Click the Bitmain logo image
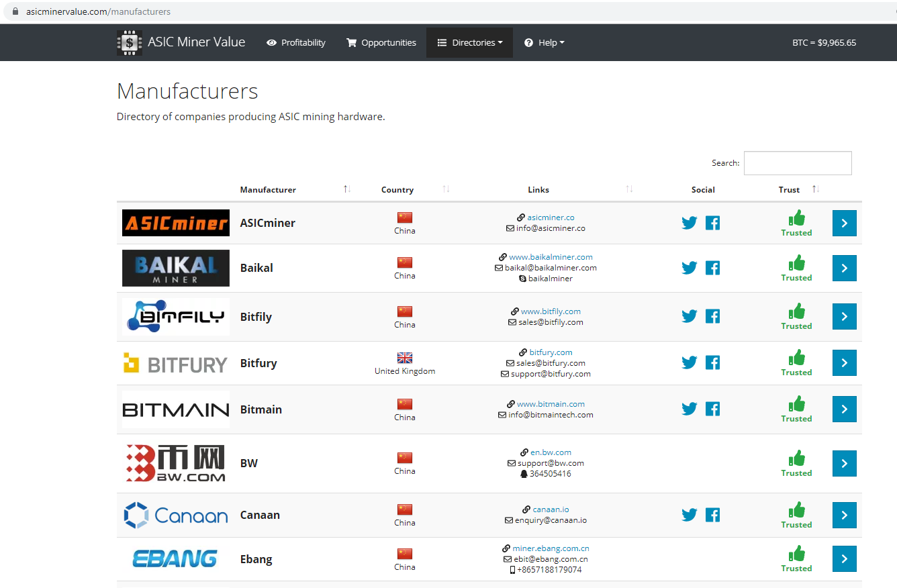Image resolution: width=897 pixels, height=588 pixels. point(176,409)
